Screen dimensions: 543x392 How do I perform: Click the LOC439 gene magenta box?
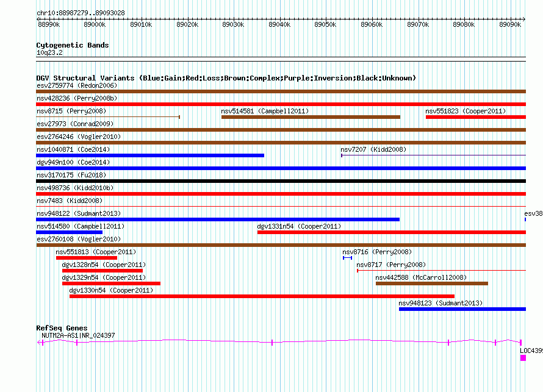pyautogui.click(x=523, y=358)
